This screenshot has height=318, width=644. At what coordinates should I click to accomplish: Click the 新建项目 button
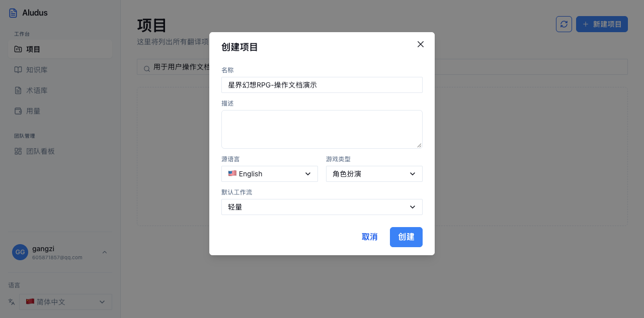602,24
